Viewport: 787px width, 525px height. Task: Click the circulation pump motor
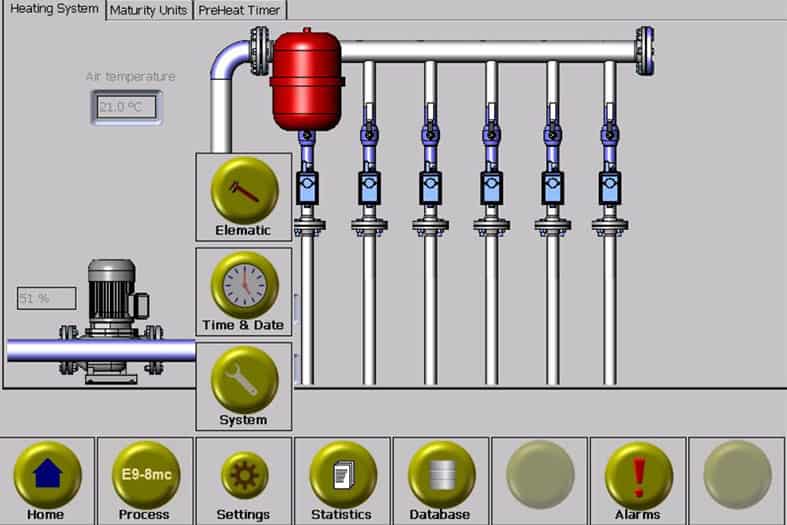(x=111, y=290)
